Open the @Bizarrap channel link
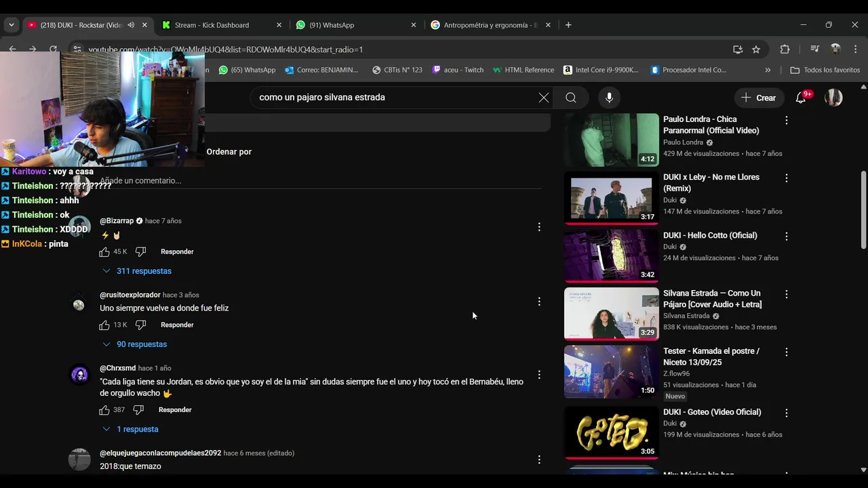The image size is (868, 488). coord(117,221)
